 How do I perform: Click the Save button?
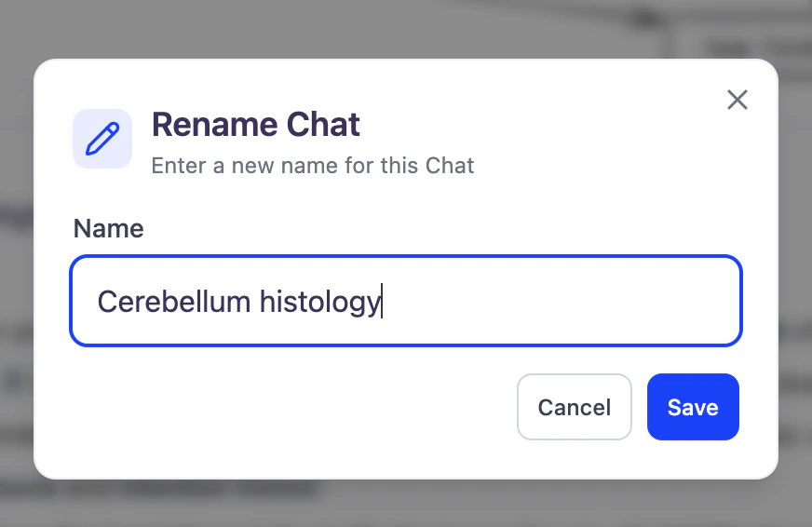coord(693,407)
